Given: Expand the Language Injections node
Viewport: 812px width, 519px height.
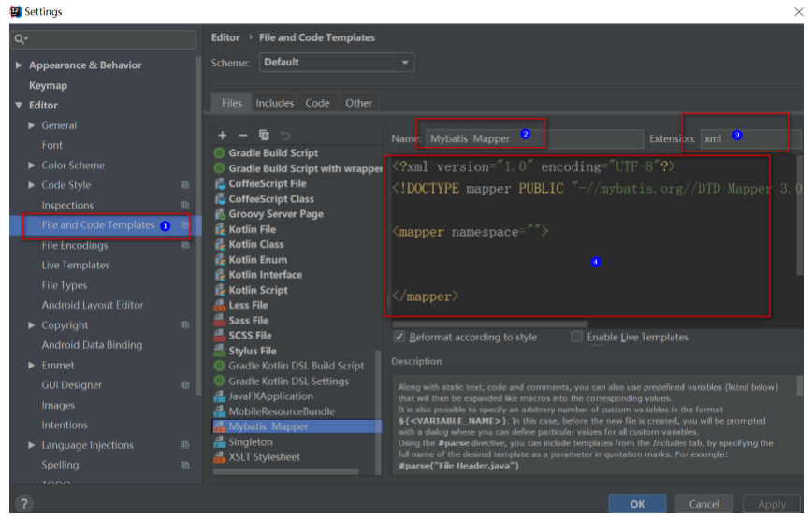Looking at the screenshot, I should [32, 445].
